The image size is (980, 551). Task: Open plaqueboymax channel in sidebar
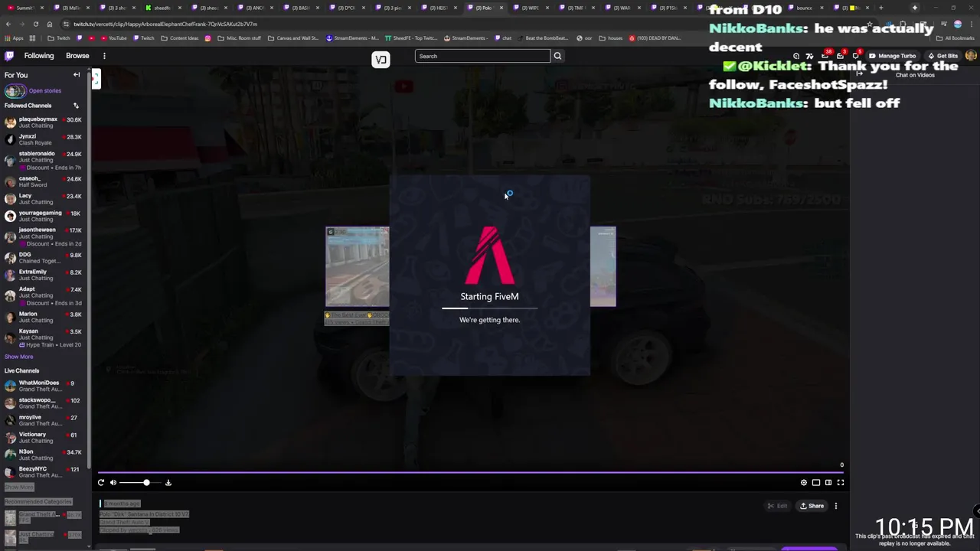(44, 122)
